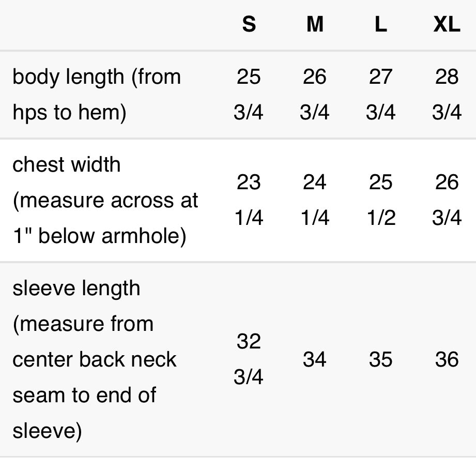The width and height of the screenshot is (476, 471).
Task: Click the empty top-left header cell
Action: coord(103,25)
